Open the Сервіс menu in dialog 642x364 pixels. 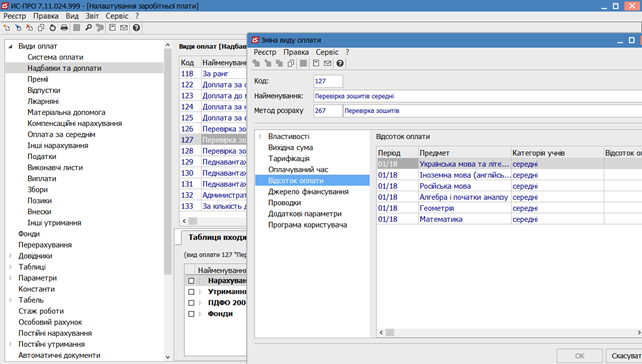pos(327,52)
